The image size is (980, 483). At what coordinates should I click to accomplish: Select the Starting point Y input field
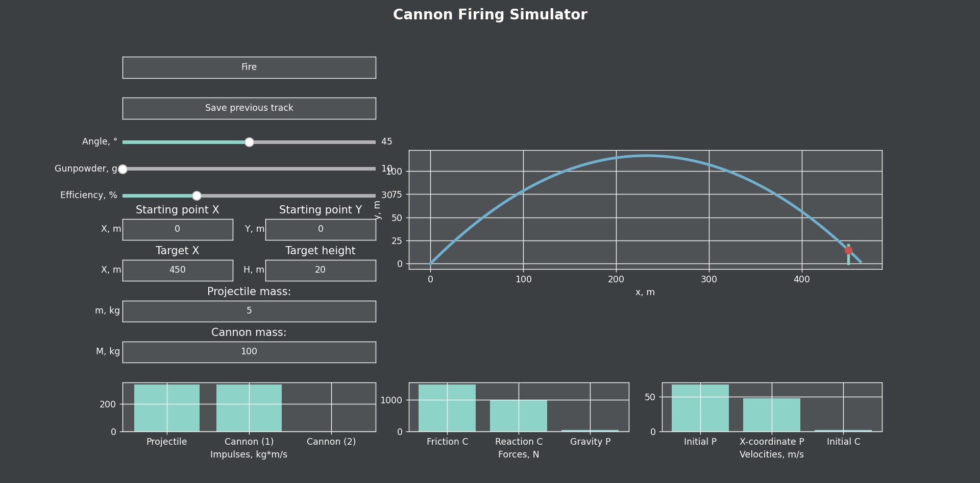tap(320, 229)
